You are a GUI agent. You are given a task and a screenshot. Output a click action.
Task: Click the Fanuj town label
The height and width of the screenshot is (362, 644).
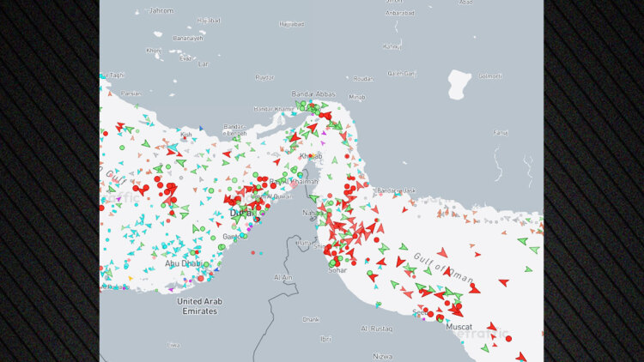pos(501,133)
